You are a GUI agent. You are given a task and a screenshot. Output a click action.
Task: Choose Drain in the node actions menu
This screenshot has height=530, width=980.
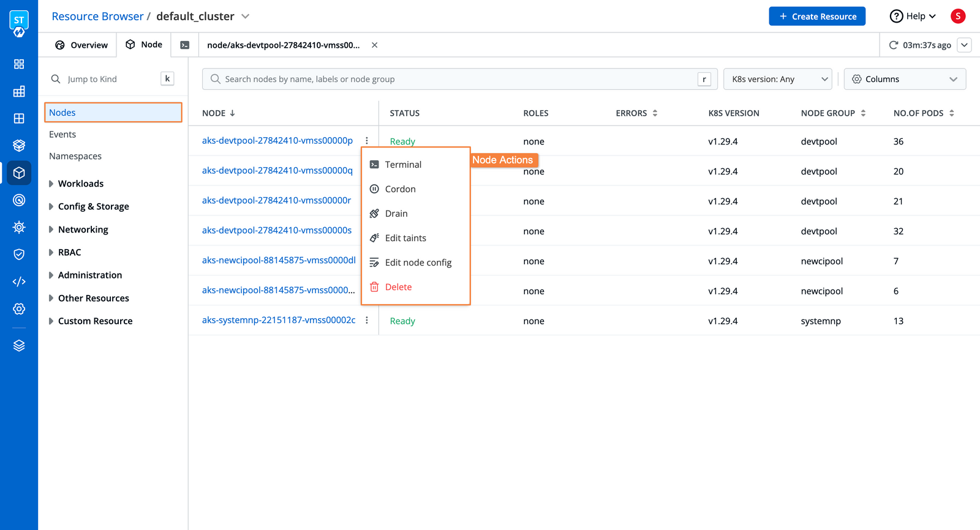tap(396, 214)
